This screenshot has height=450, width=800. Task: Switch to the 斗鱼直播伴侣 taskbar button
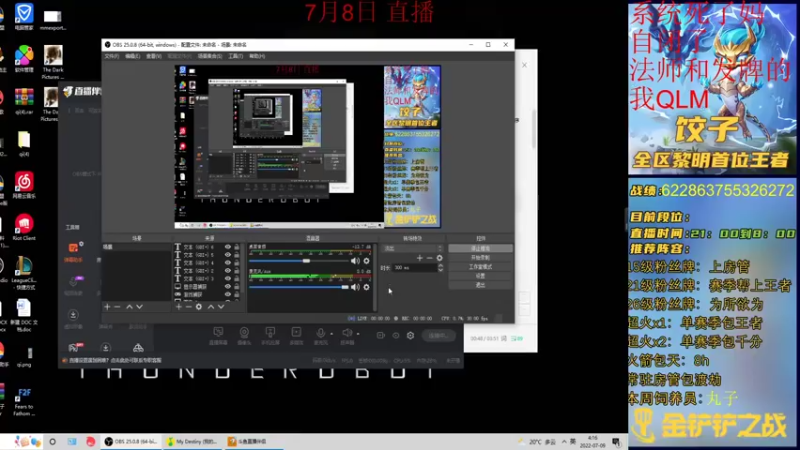tap(254, 442)
